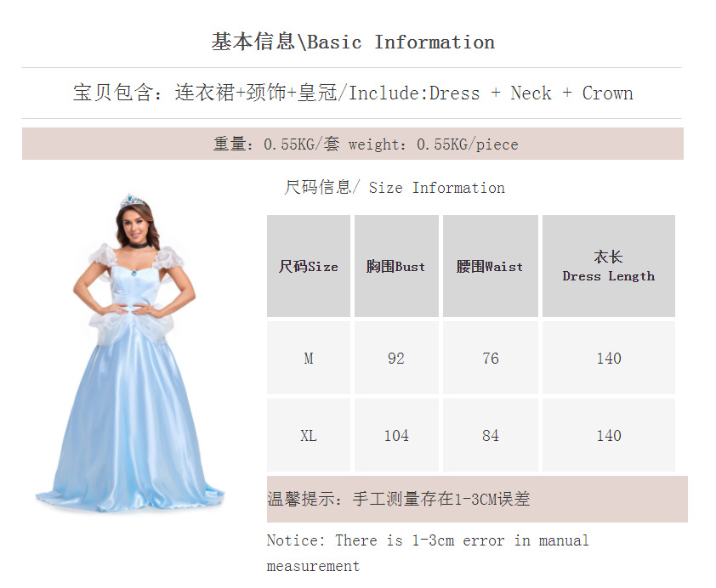Click the '尺码Size' column header
Screen dimensions: 716x588
click(309, 266)
